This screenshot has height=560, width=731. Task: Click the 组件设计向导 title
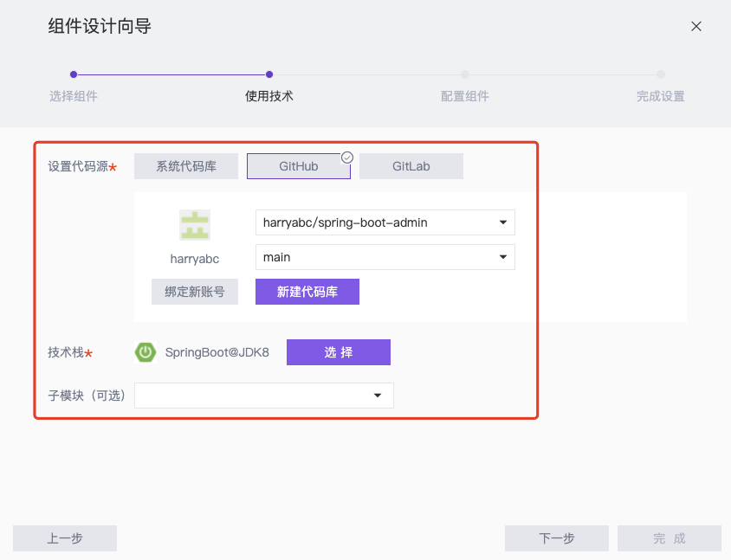[100, 26]
